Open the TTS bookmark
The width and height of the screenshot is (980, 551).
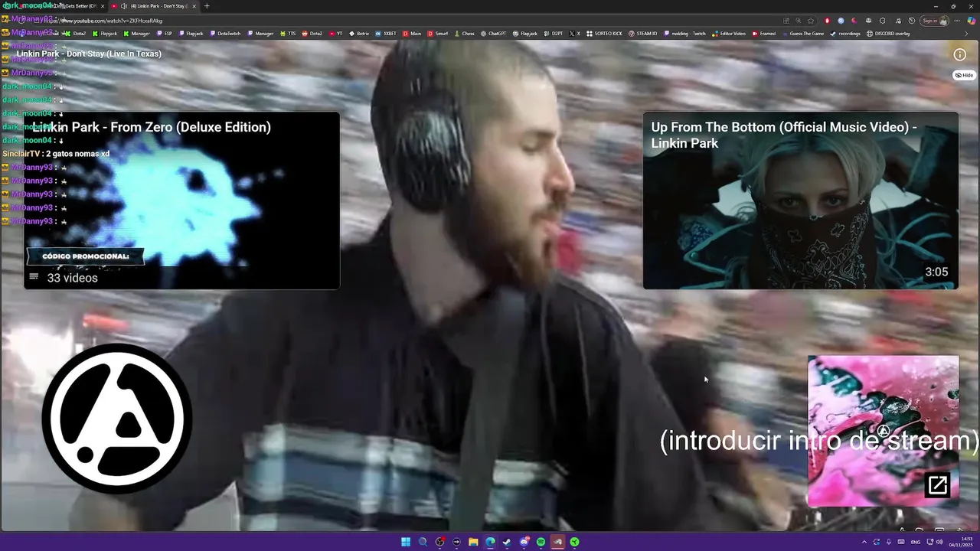tap(288, 34)
